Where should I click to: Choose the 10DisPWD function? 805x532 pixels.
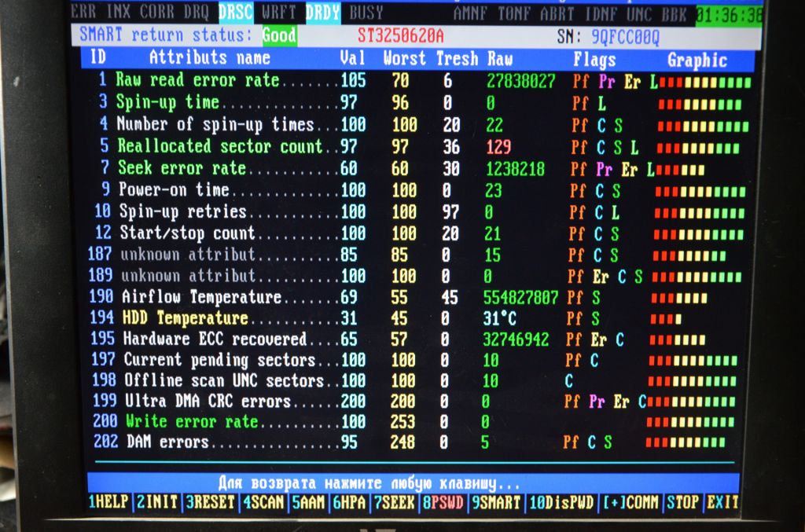click(561, 502)
